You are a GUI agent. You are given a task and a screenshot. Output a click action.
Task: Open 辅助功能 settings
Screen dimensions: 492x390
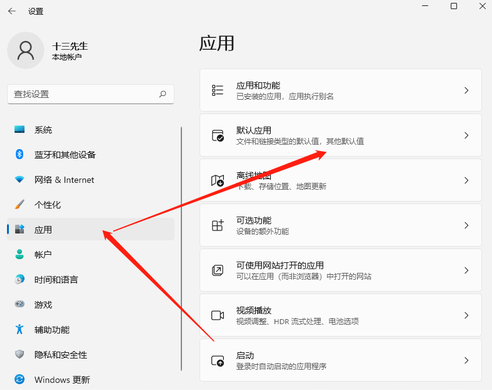coord(91,329)
